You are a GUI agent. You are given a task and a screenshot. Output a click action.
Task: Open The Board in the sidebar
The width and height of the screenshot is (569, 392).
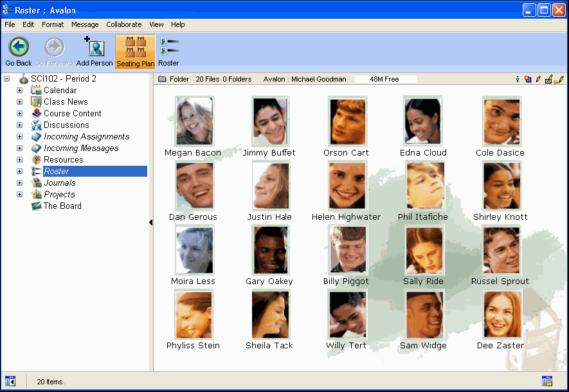(x=62, y=206)
